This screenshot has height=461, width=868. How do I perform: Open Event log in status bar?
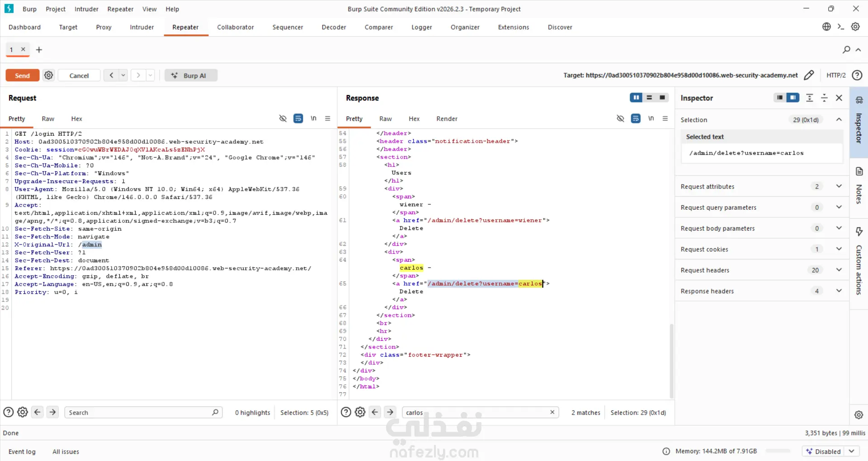[22, 452]
